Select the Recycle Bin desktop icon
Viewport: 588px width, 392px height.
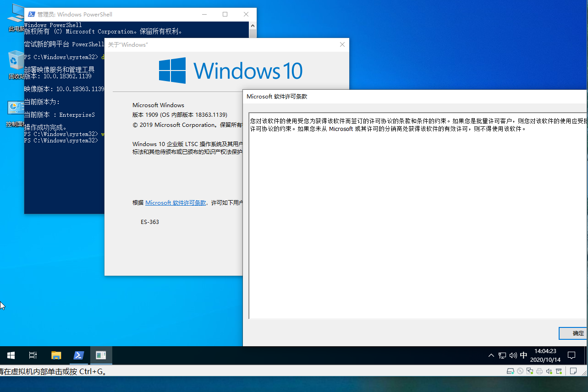coord(16,65)
